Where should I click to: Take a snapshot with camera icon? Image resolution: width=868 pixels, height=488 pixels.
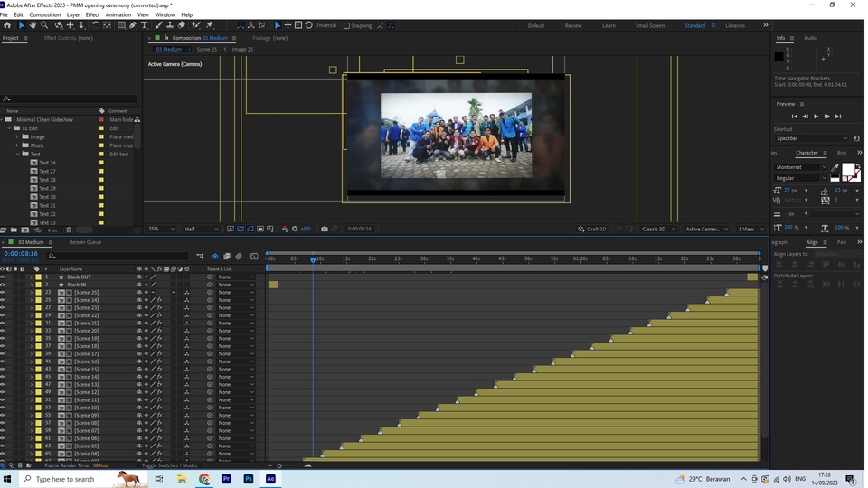pos(325,229)
